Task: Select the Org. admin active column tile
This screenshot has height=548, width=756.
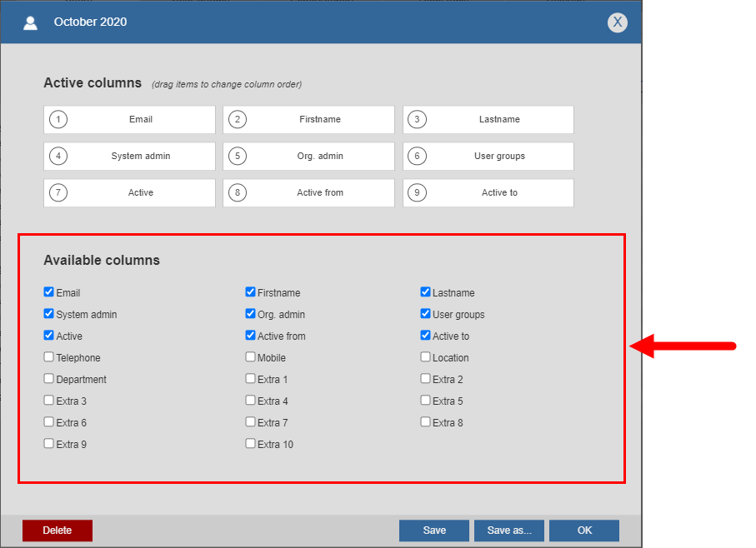Action: [x=308, y=156]
